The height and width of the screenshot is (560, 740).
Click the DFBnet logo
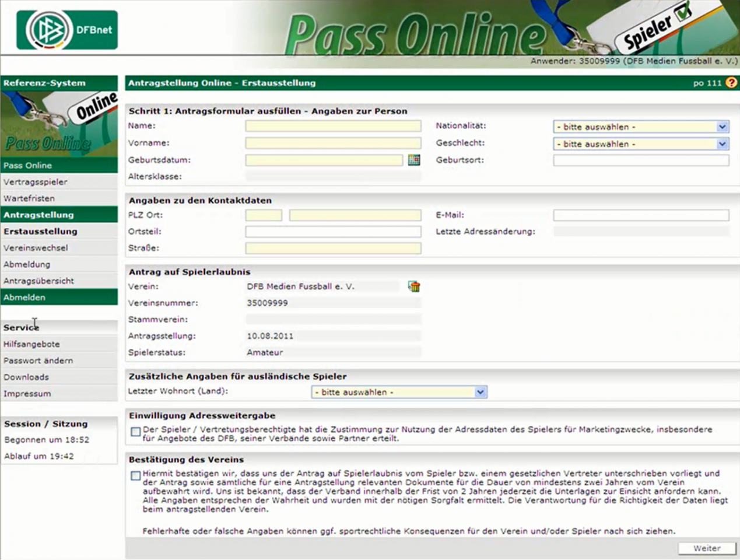[67, 30]
